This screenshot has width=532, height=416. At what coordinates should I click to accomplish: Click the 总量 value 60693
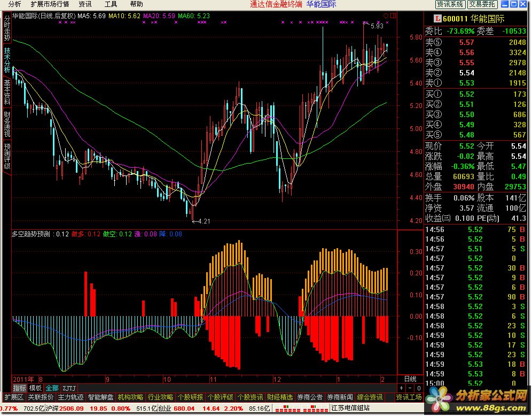pyautogui.click(x=464, y=176)
